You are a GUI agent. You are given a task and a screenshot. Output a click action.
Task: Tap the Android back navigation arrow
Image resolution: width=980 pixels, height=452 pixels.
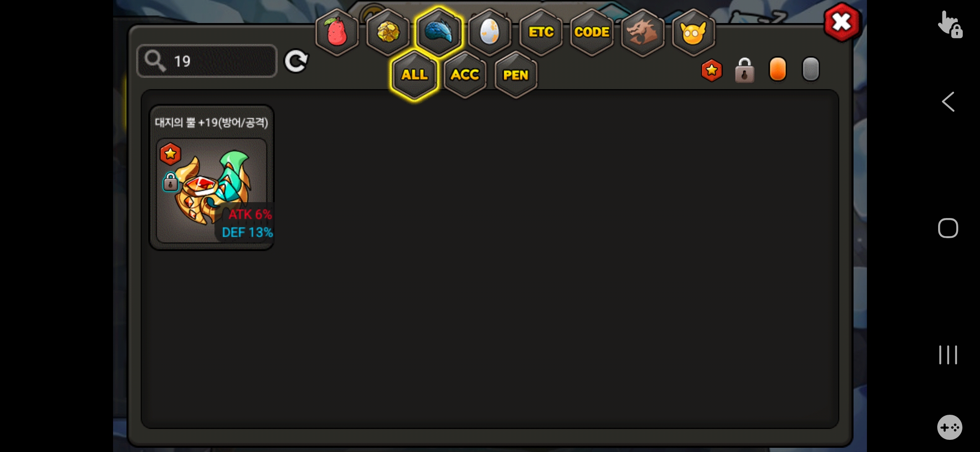click(948, 102)
